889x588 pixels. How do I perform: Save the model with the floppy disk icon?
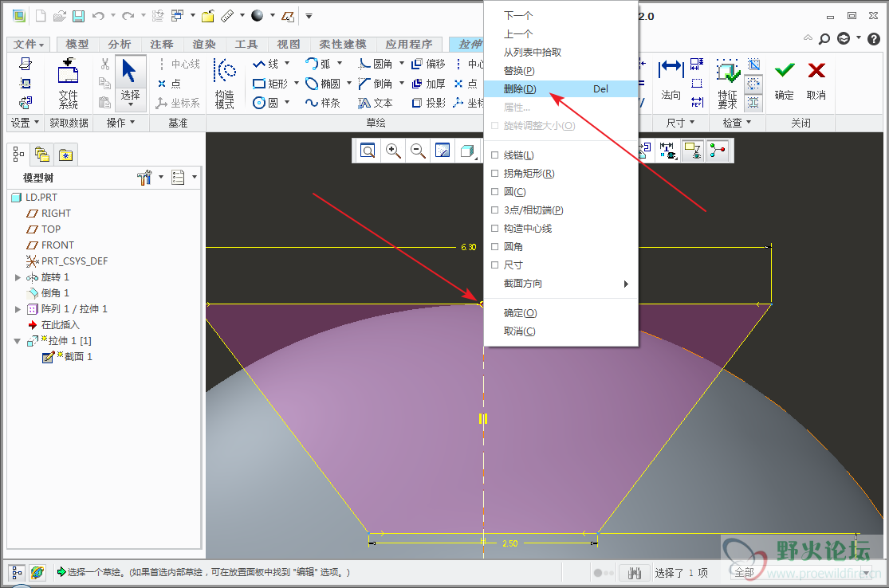point(78,16)
